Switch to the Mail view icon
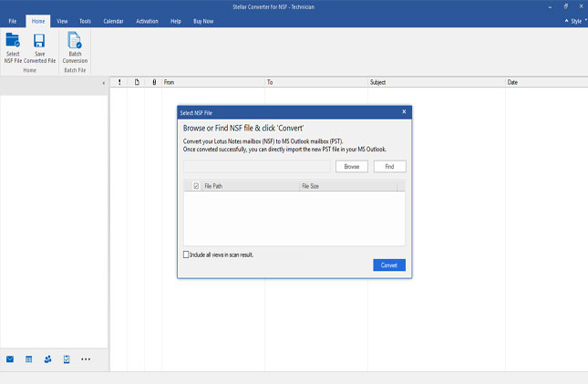The width and height of the screenshot is (588, 384). (10, 359)
